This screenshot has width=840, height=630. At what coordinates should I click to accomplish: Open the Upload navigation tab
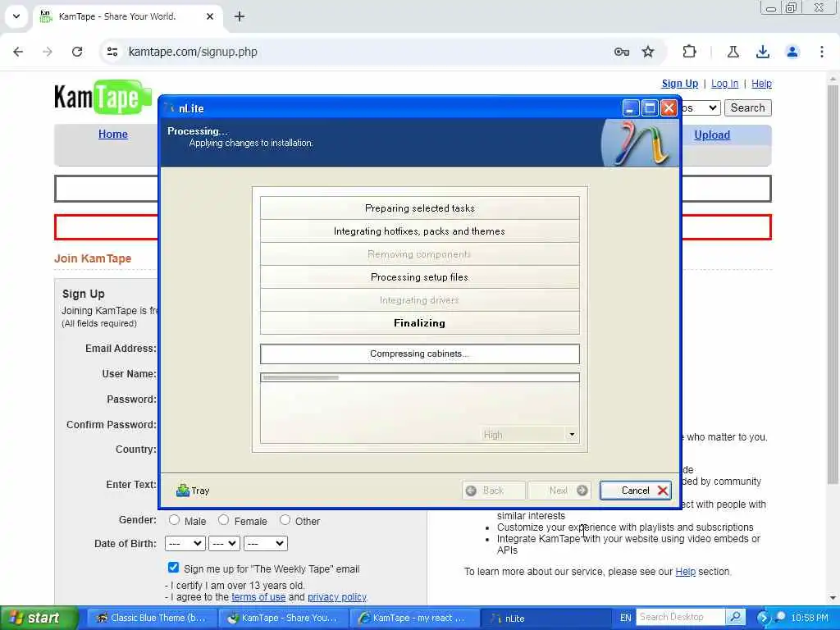[712, 135]
